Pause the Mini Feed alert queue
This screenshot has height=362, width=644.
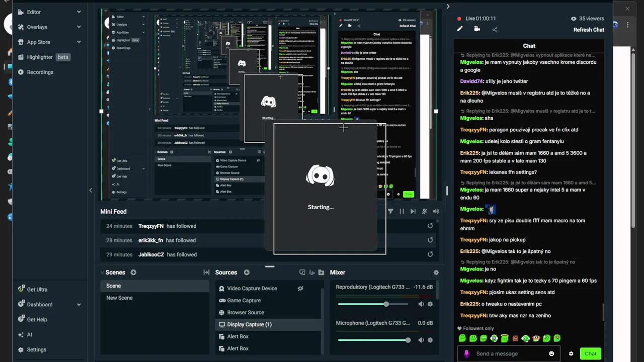401,212
